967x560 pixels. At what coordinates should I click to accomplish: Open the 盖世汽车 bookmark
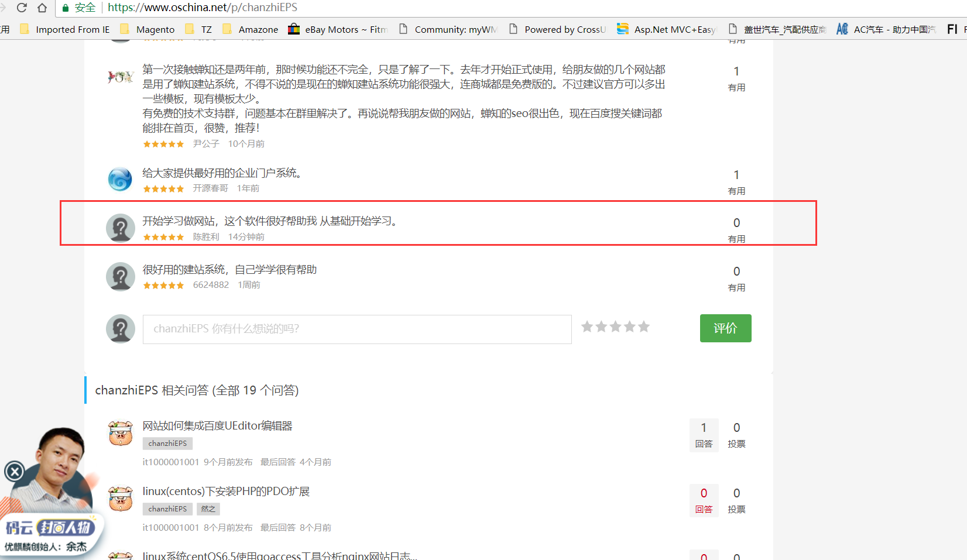tap(777, 29)
